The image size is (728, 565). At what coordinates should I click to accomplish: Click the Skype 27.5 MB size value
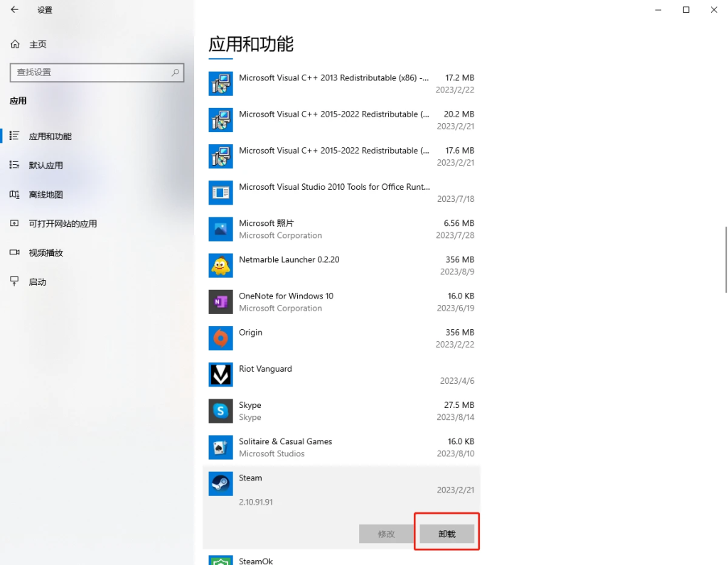pyautogui.click(x=459, y=405)
